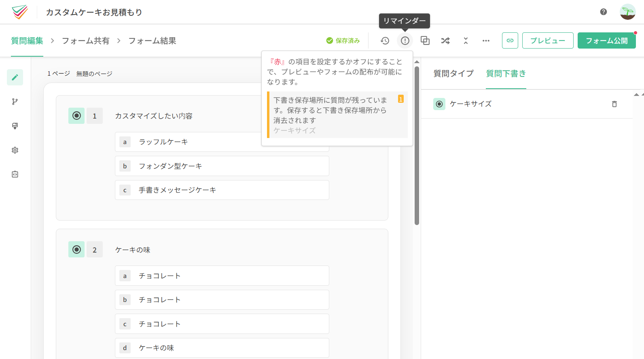Click the プレビュー button
The image size is (644, 359).
[x=548, y=40]
